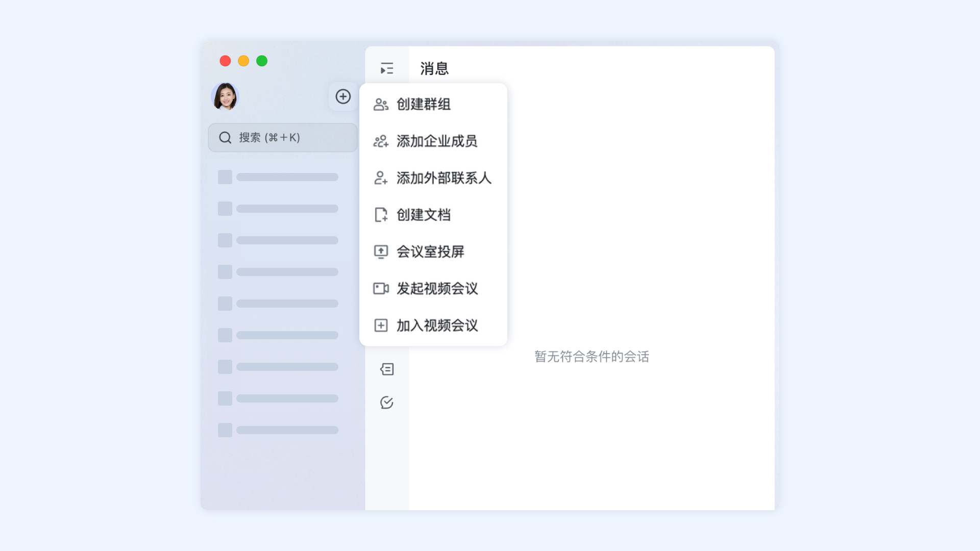Click the document-plus icon beside 创建文档
The height and width of the screenshot is (551, 980).
[381, 215]
